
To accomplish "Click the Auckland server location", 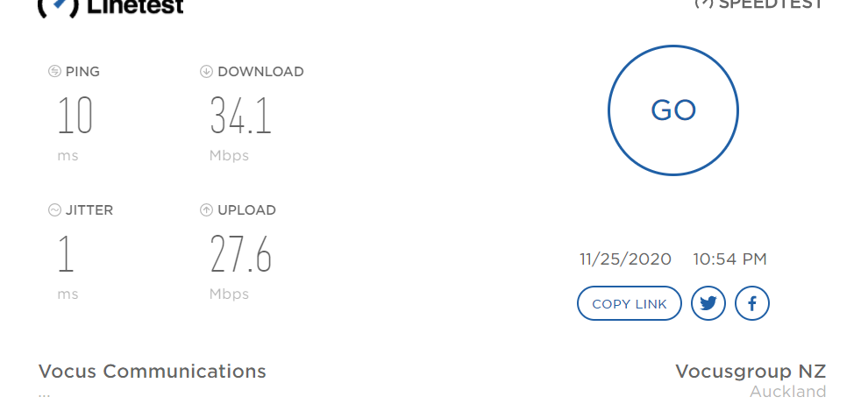I will [787, 392].
